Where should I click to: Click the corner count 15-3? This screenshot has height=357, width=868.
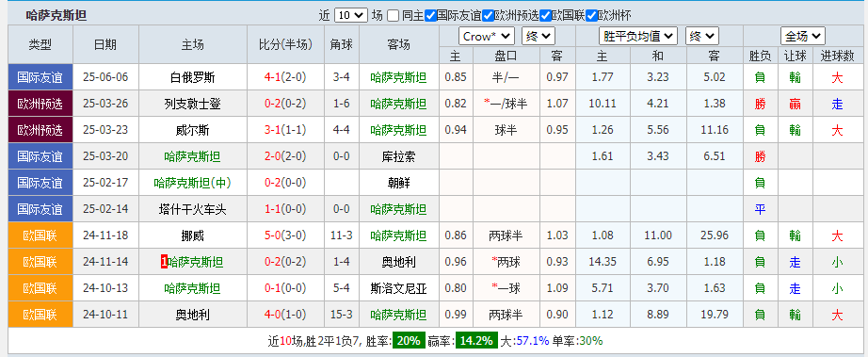342,315
